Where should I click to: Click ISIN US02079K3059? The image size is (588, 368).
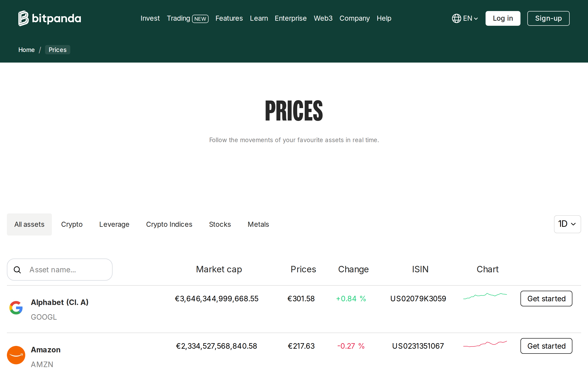coord(418,299)
